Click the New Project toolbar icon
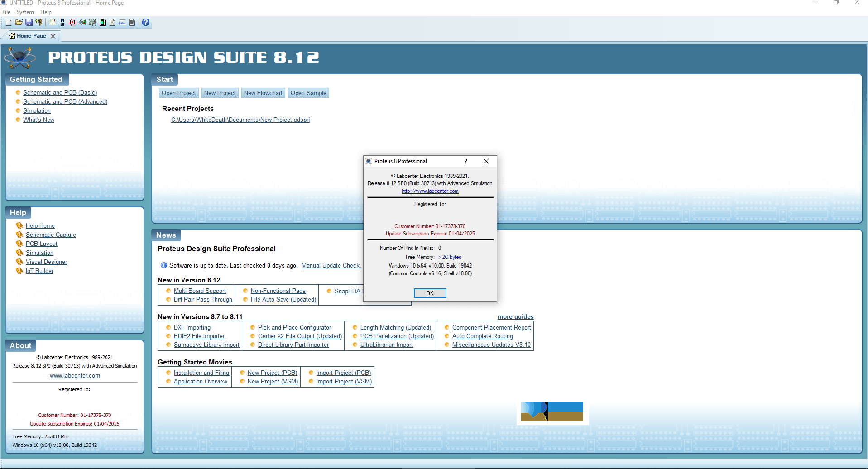868x469 pixels. click(9, 22)
